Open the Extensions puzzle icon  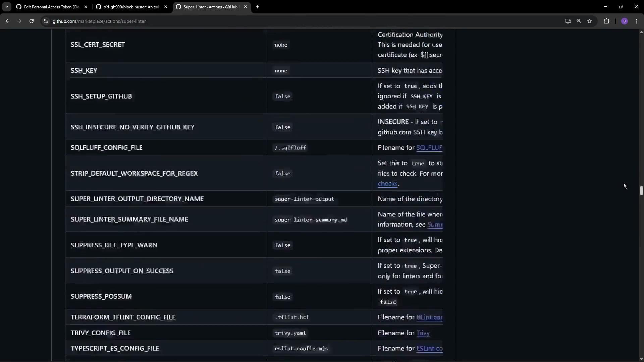606,21
